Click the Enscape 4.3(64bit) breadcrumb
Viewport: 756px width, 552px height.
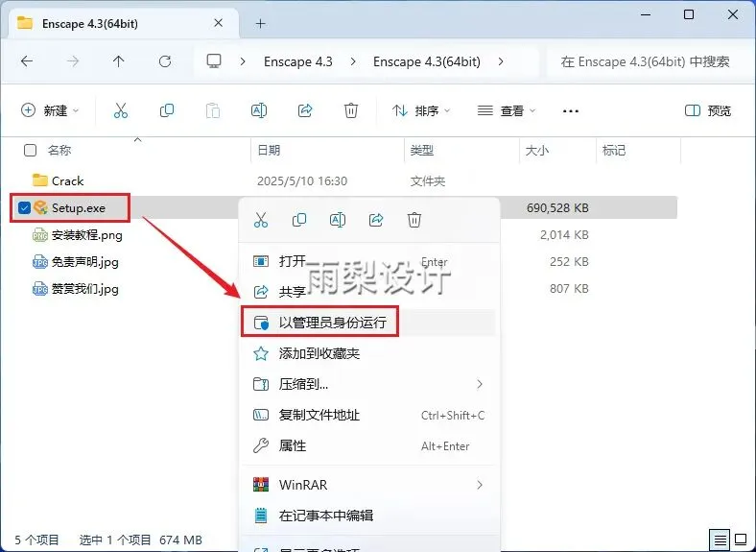pos(427,61)
